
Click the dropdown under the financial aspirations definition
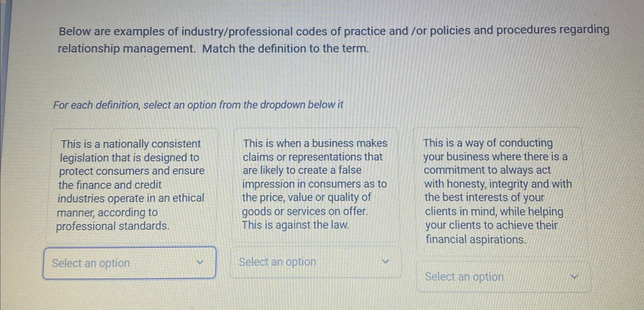click(501, 277)
